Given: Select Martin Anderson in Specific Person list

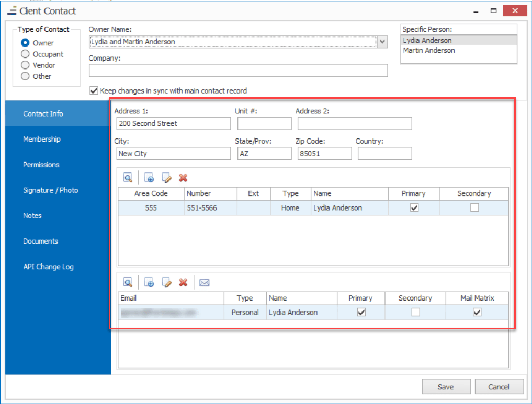Looking at the screenshot, I should pos(459,50).
